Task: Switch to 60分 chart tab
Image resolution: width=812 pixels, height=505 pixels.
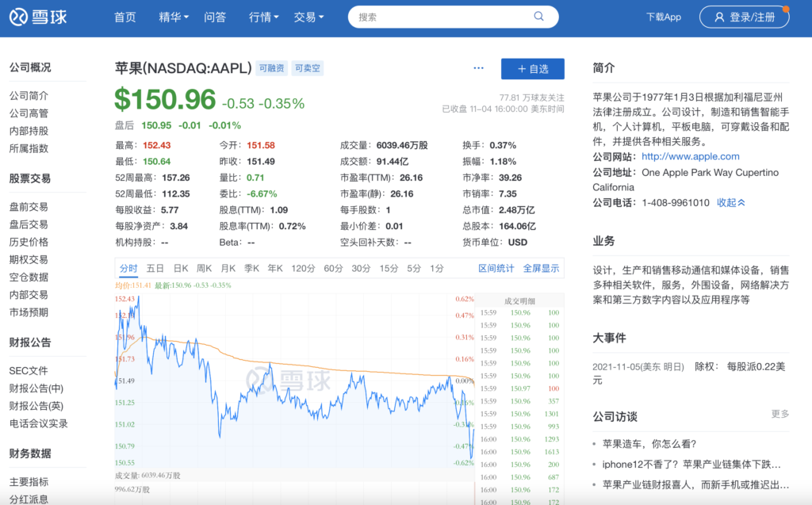Action: (333, 268)
